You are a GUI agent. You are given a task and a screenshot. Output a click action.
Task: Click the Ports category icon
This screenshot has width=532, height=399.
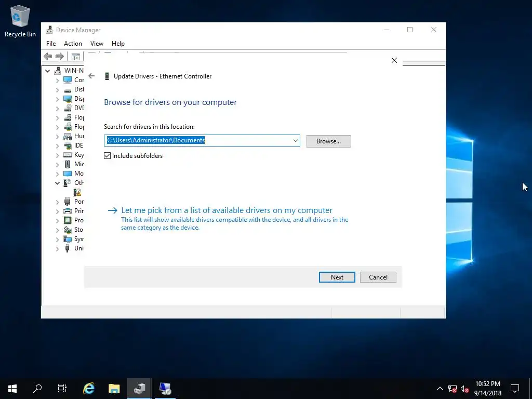pyautogui.click(x=68, y=202)
